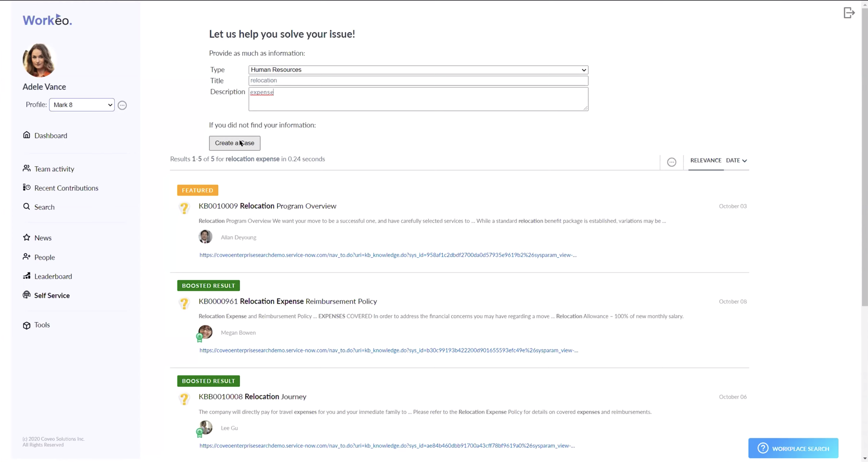
Task: Click the Recent Contributions icon
Action: tap(27, 188)
